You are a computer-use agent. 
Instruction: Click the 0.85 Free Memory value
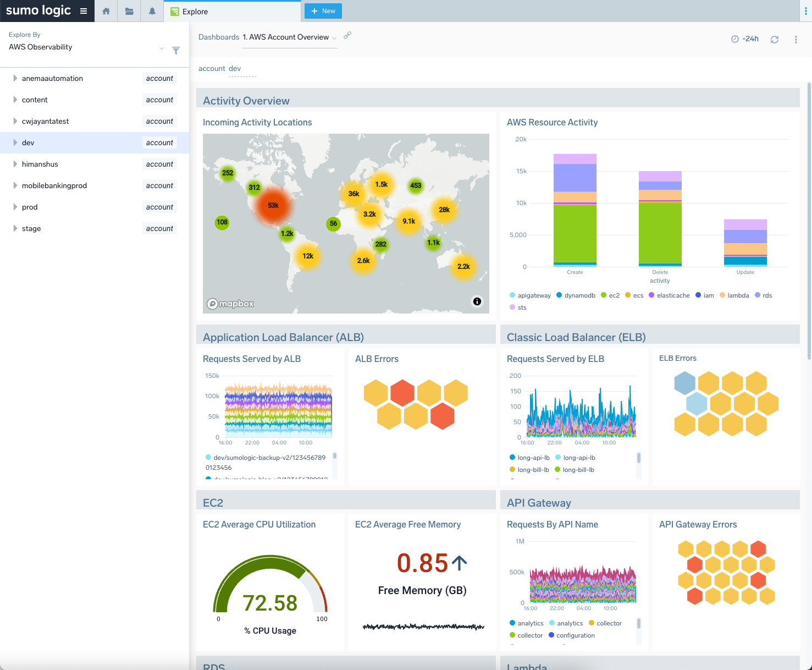[423, 563]
